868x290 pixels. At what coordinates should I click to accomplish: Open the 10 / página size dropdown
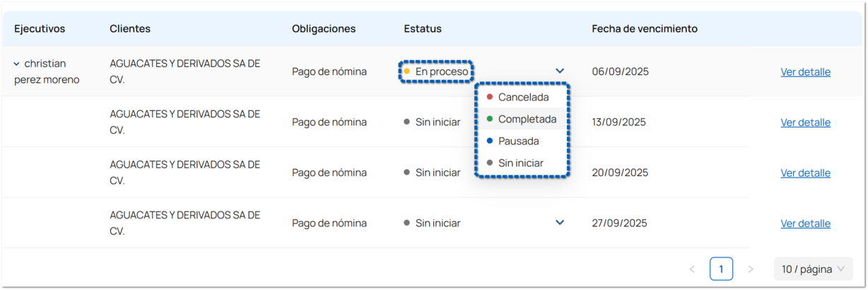[813, 269]
